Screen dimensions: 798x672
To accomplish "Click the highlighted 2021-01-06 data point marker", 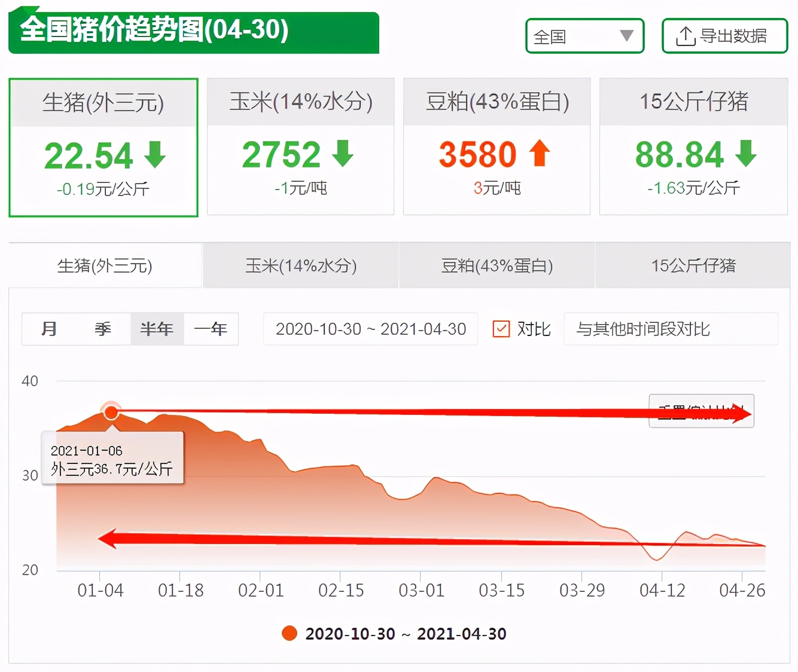I will pos(111,412).
